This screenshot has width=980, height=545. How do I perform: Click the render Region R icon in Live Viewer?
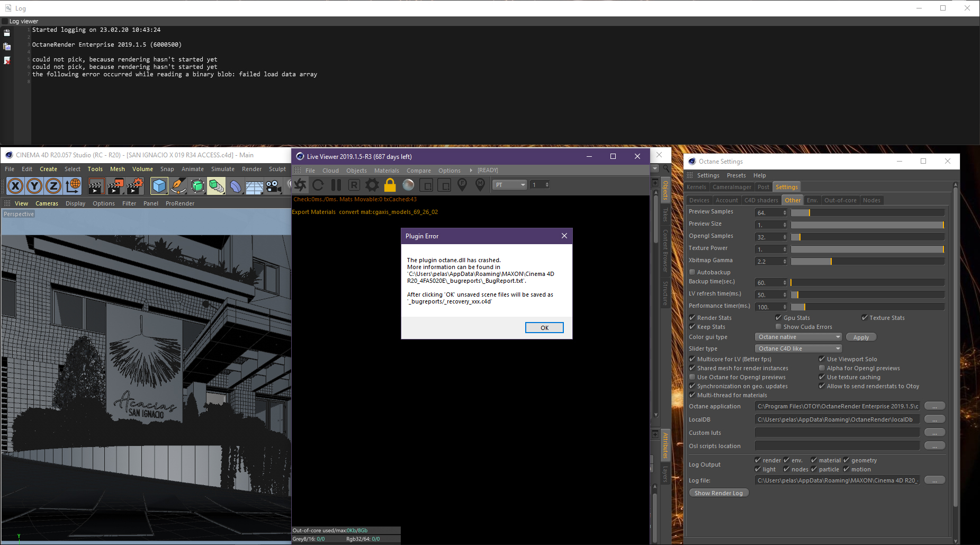(354, 185)
